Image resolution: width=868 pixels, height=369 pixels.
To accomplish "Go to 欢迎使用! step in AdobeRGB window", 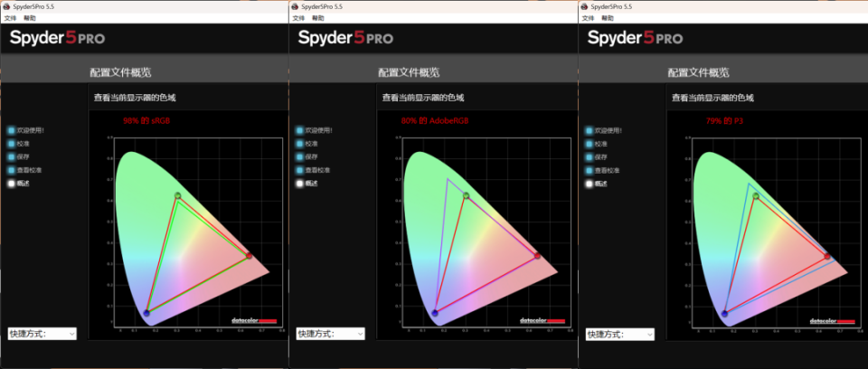I will [x=314, y=131].
